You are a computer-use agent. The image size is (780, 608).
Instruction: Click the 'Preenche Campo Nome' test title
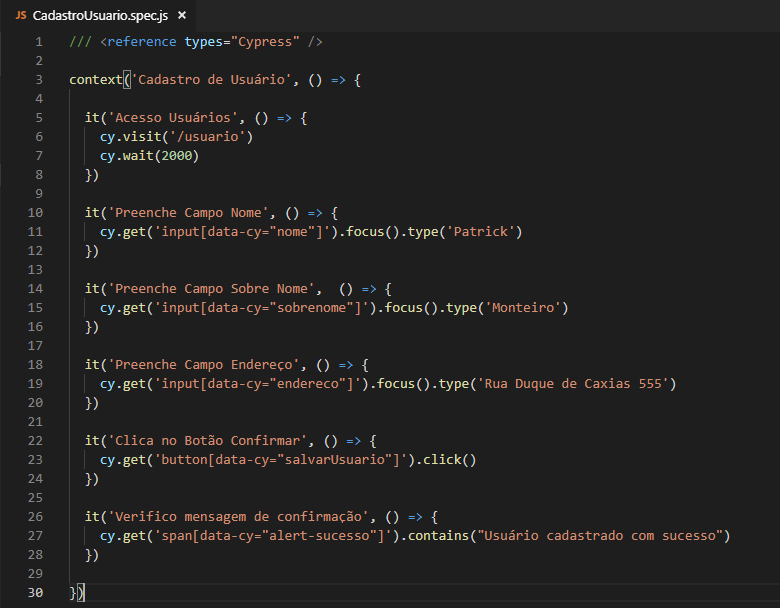click(x=186, y=213)
